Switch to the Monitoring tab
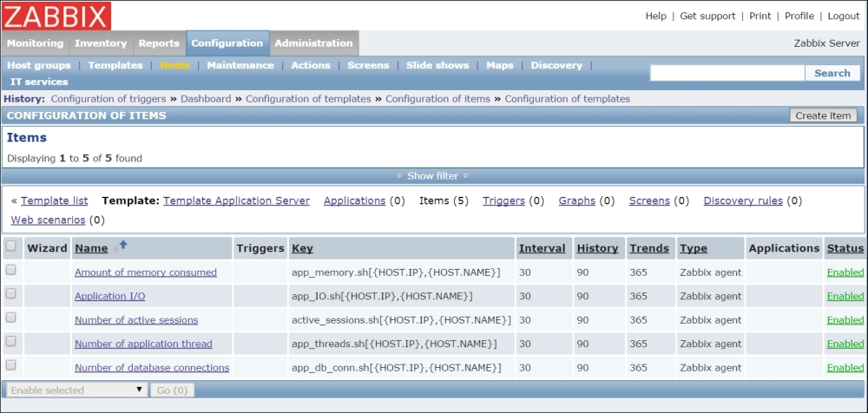868x413 pixels. (x=35, y=43)
